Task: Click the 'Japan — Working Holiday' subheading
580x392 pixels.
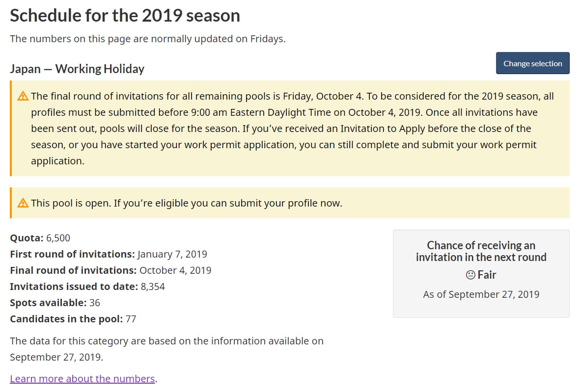Action: (77, 69)
